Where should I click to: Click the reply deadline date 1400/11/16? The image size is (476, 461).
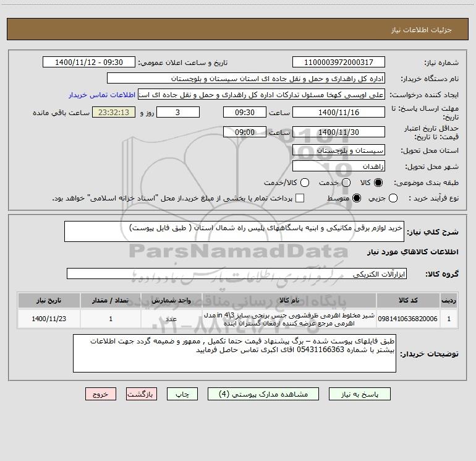pos(339,112)
